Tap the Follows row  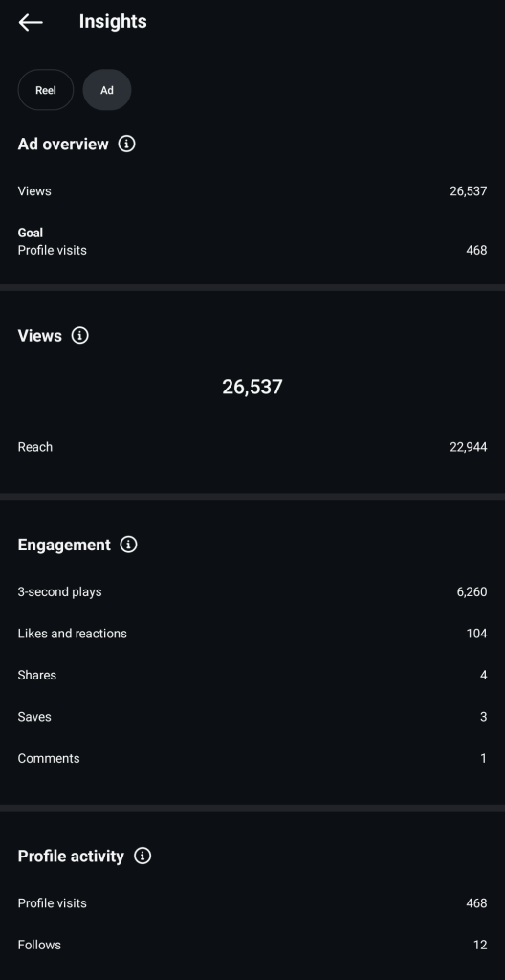coord(252,945)
